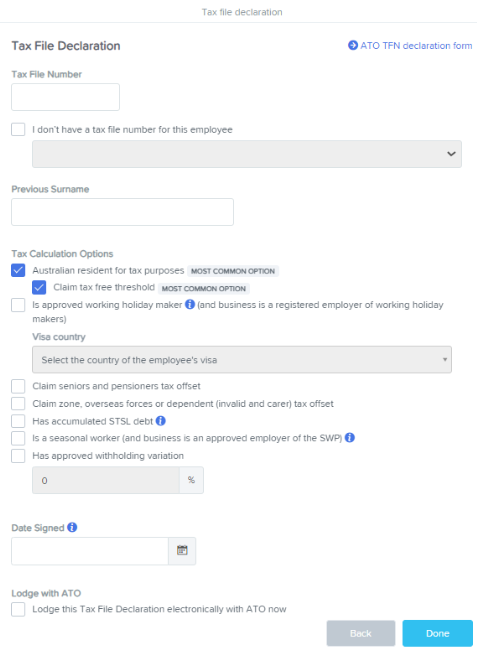
Task: Open the Visa country dropdown
Action: 242,359
